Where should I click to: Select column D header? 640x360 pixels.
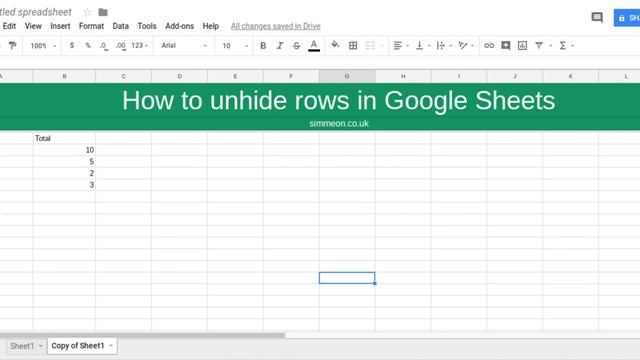pos(179,76)
